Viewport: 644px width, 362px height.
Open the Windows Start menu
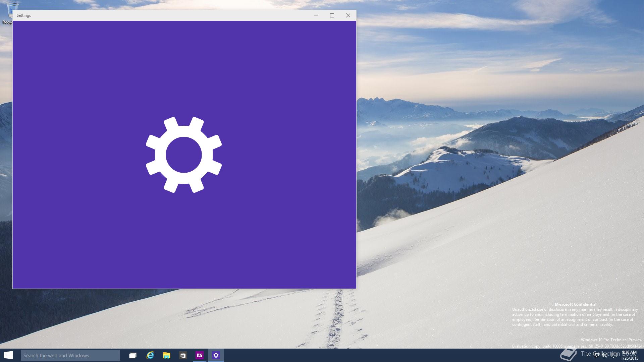[8, 355]
